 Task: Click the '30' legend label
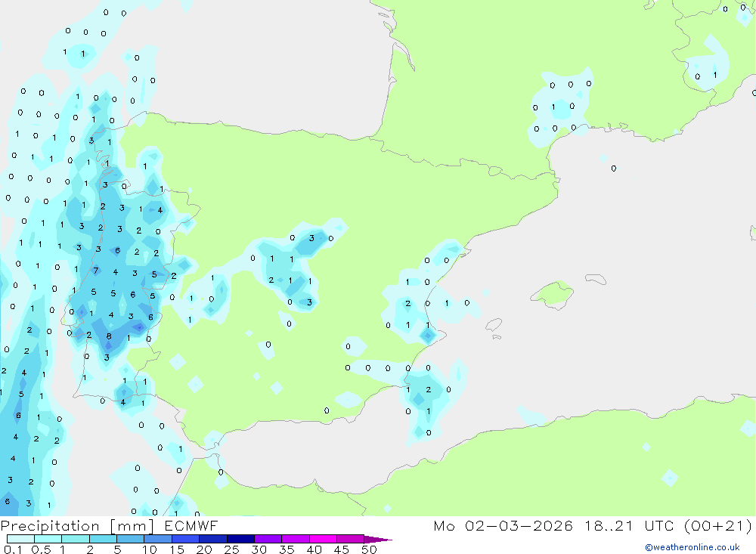(259, 549)
